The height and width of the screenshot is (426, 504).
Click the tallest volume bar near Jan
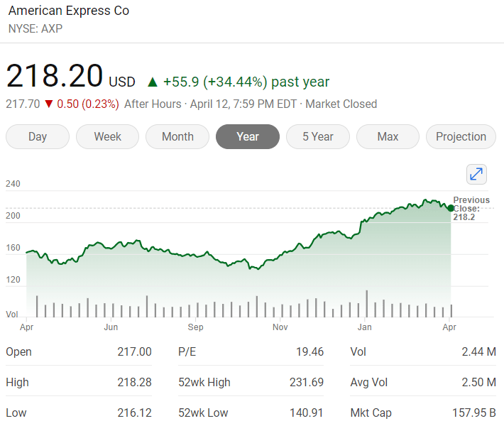[x=366, y=303]
